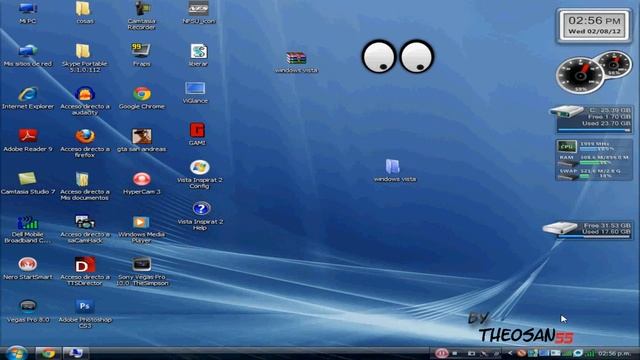
Task: Open Vista Inspirat 2 Help icon
Action: click(x=200, y=216)
